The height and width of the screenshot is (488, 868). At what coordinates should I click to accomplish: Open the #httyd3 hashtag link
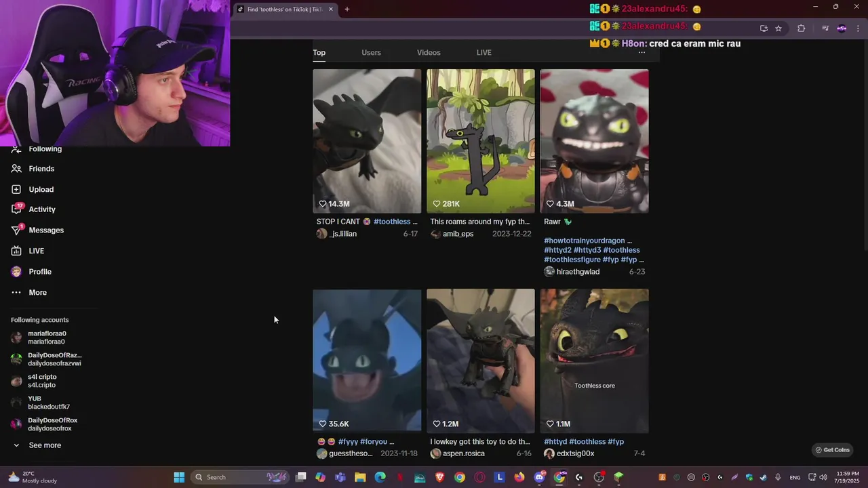pyautogui.click(x=587, y=250)
